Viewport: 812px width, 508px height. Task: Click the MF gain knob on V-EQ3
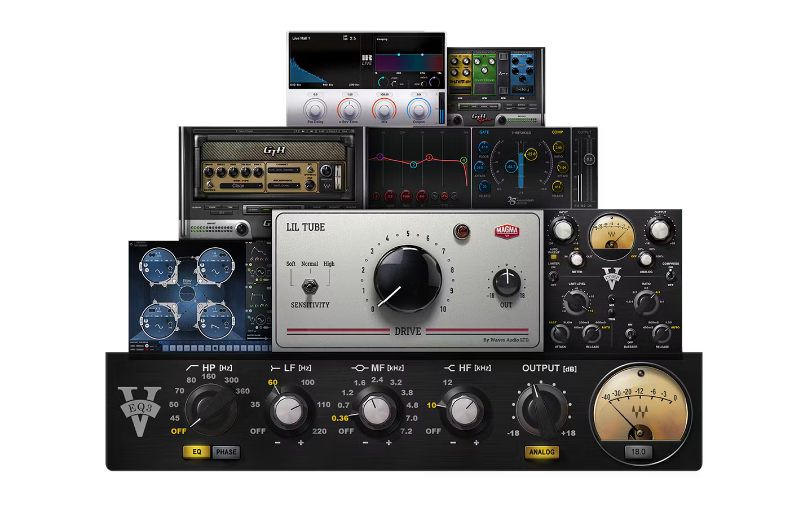pos(377,411)
